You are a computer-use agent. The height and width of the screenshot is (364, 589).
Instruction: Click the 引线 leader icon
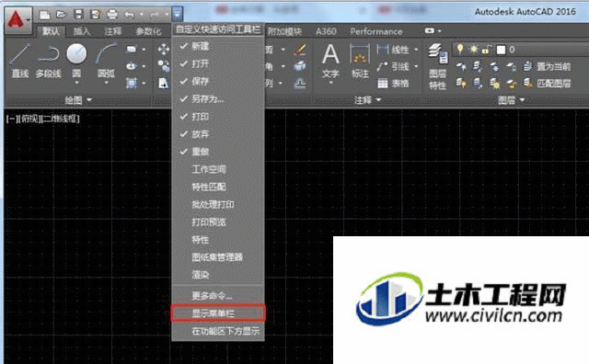[x=383, y=66]
